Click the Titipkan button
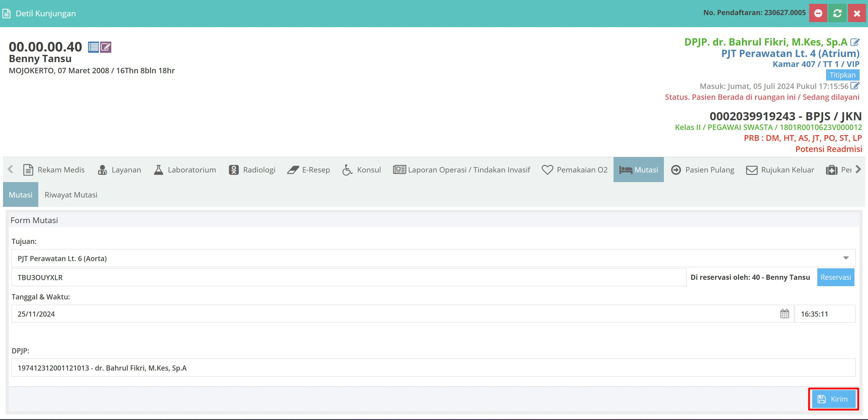The image size is (868, 420). point(842,75)
